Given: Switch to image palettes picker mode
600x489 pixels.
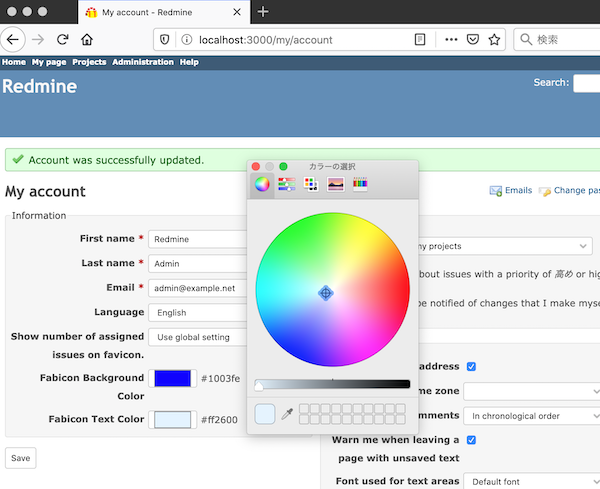Looking at the screenshot, I should pyautogui.click(x=336, y=184).
